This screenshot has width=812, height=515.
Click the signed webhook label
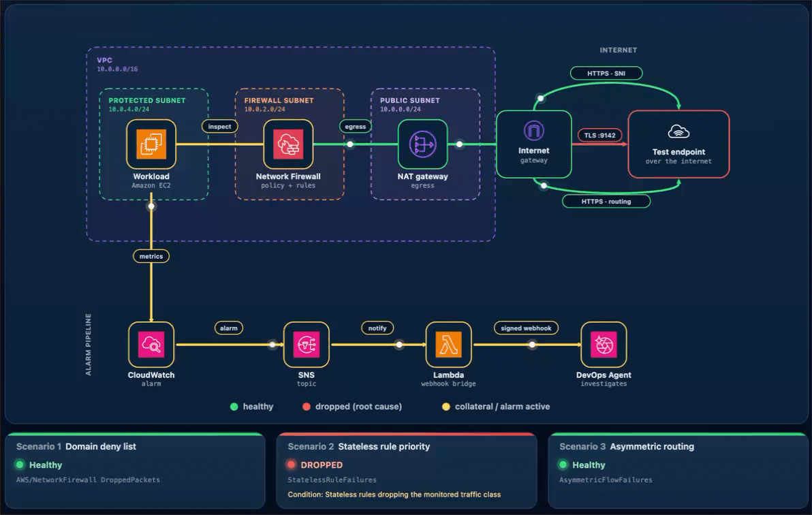click(x=526, y=328)
